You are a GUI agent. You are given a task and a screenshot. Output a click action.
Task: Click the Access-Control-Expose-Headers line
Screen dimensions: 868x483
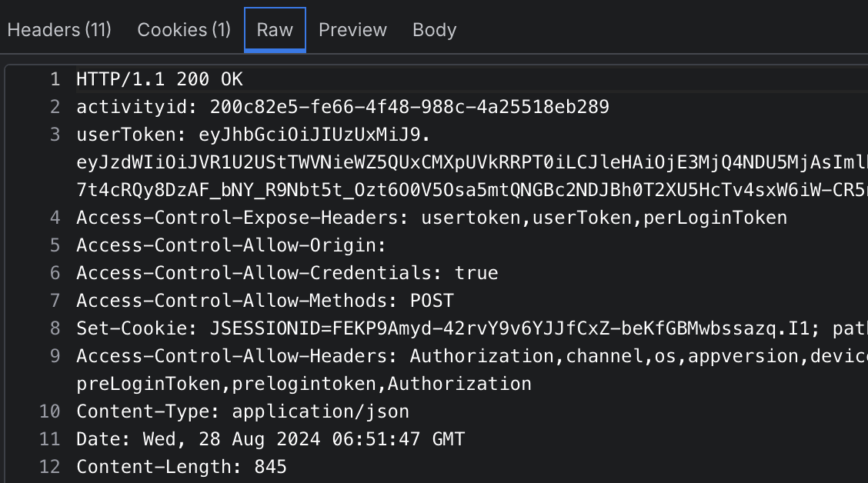click(431, 218)
